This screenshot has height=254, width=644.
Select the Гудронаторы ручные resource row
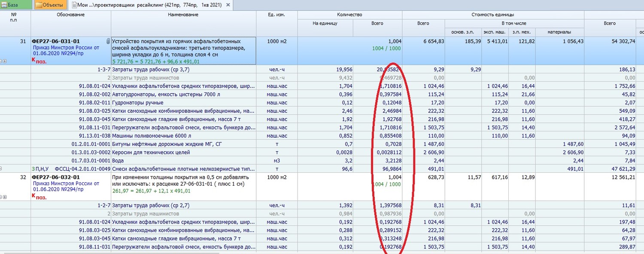point(137,103)
